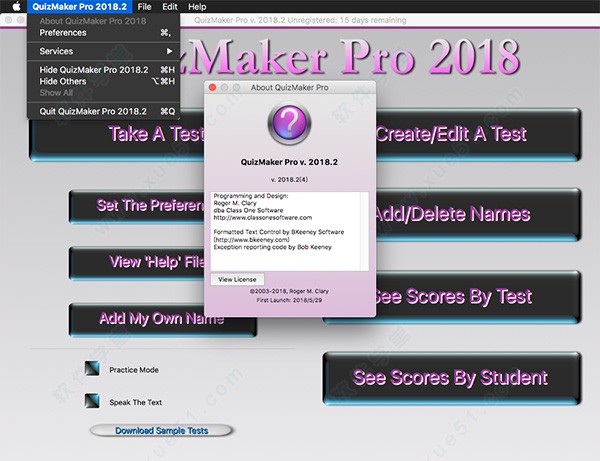
Task: Select Hide QuizMaker Pro 2018.2 menu item
Action: 103,70
